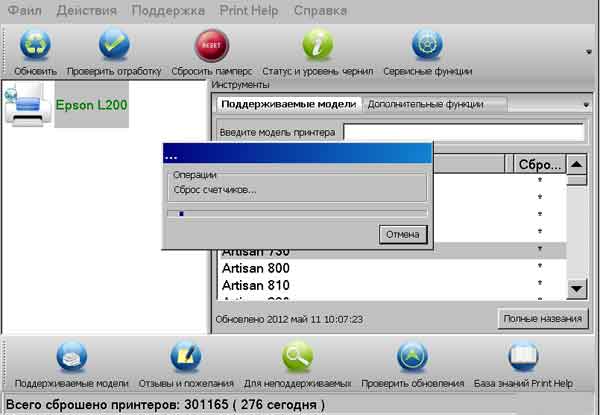The width and height of the screenshot is (600, 415).
Task: Open Статус и уровень чернил info icon
Action: [317, 47]
